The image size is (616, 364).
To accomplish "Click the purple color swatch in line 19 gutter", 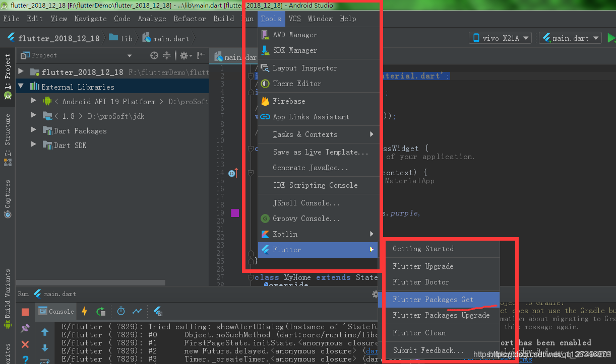I will click(x=234, y=213).
